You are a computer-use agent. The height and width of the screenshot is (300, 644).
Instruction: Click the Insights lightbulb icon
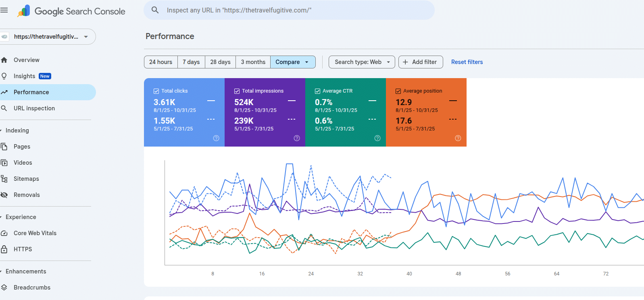4,76
